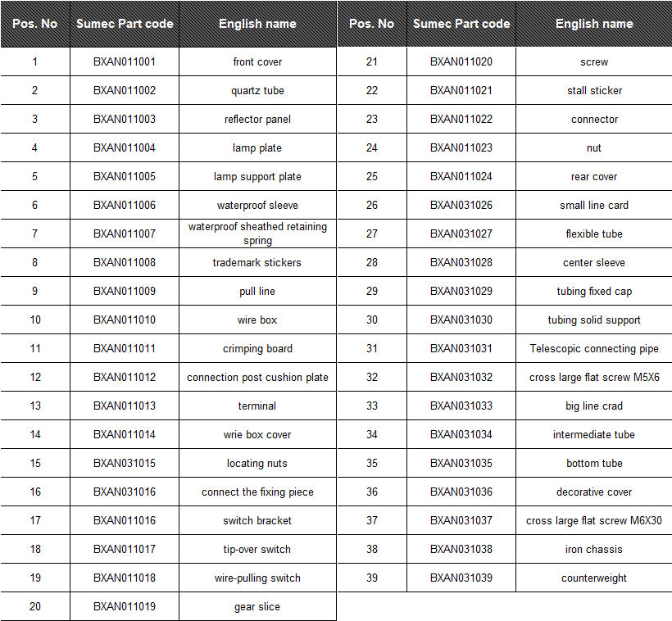Select the 'reflector panel' name cell
The height and width of the screenshot is (621, 672).
coord(257,119)
